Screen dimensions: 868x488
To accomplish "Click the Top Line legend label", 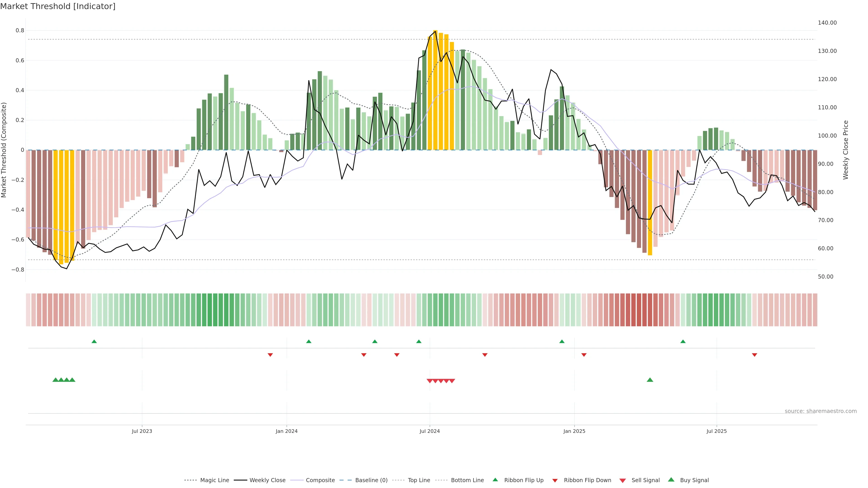I will pyautogui.click(x=419, y=480).
